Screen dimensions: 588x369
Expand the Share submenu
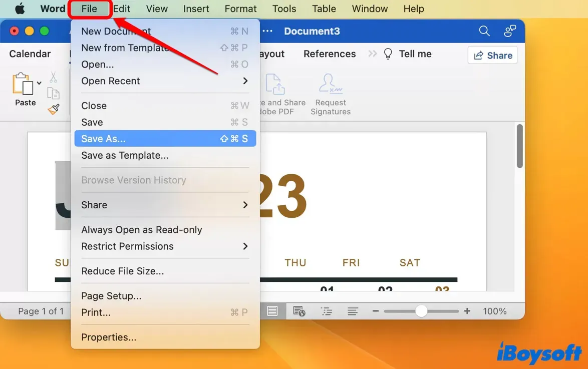coord(165,205)
